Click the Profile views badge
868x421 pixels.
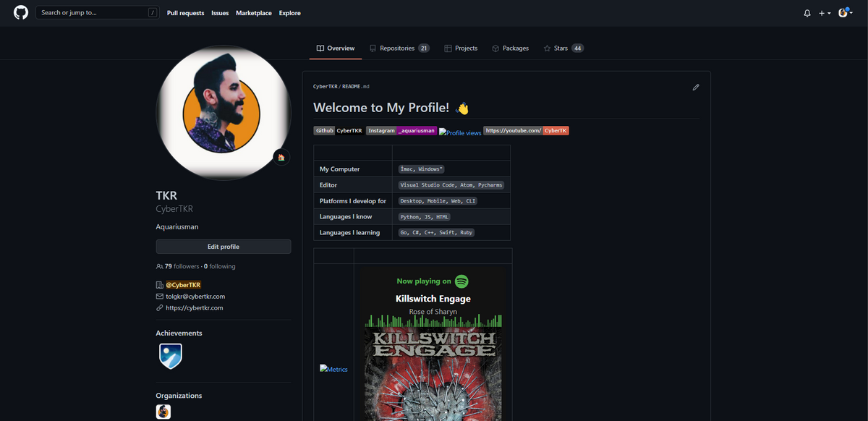(x=460, y=132)
